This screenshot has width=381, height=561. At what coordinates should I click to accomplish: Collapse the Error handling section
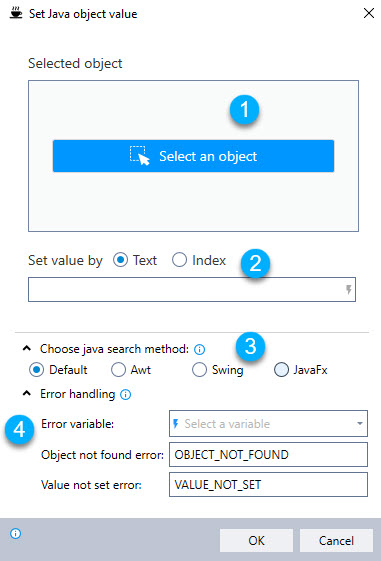(27, 394)
